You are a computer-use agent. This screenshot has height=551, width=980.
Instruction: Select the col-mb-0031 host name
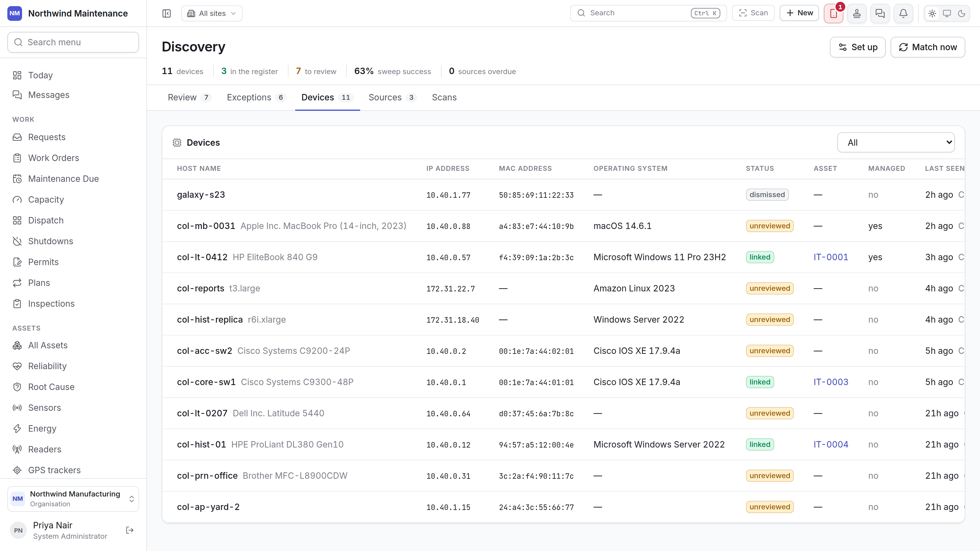pyautogui.click(x=206, y=226)
